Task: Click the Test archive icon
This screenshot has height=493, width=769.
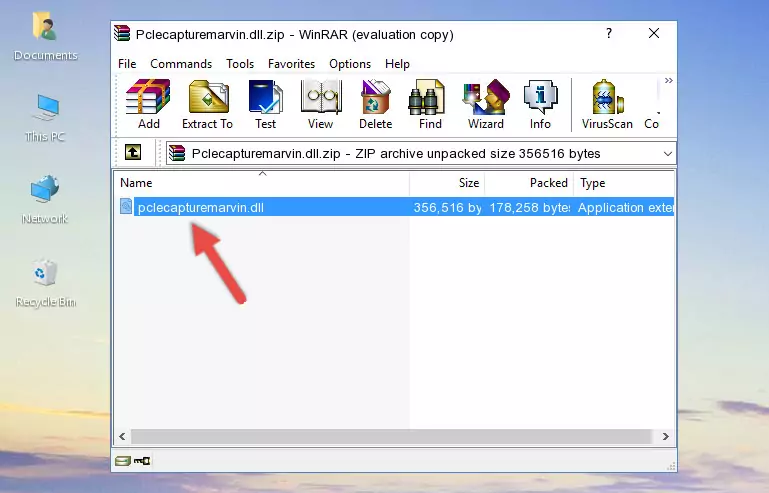Action: click(x=265, y=104)
